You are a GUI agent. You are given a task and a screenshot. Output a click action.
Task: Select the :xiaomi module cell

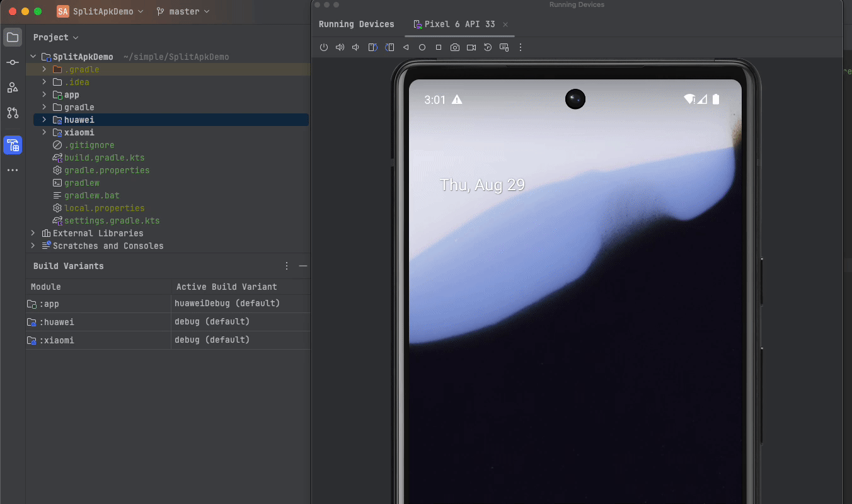98,340
